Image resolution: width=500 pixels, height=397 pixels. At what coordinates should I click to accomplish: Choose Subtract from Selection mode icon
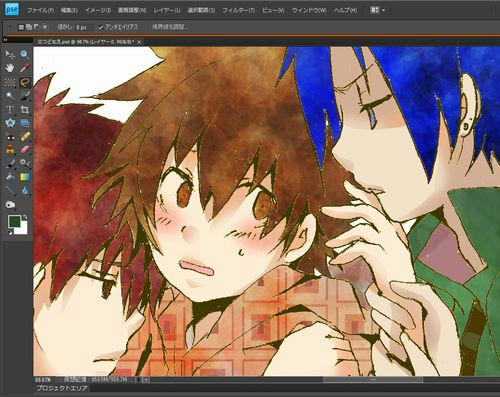pyautogui.click(x=36, y=27)
